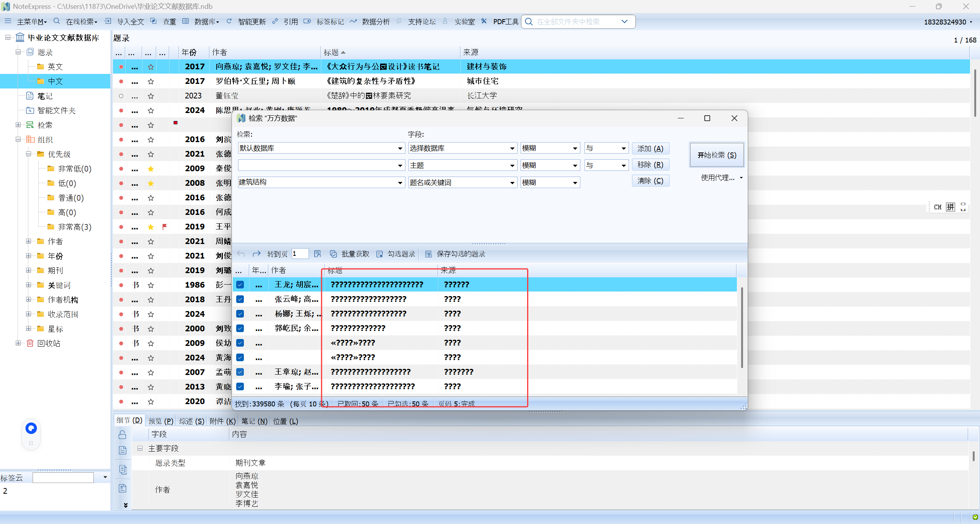Sort records by 年份 column header
Screen dimensions: 980x524
point(189,52)
